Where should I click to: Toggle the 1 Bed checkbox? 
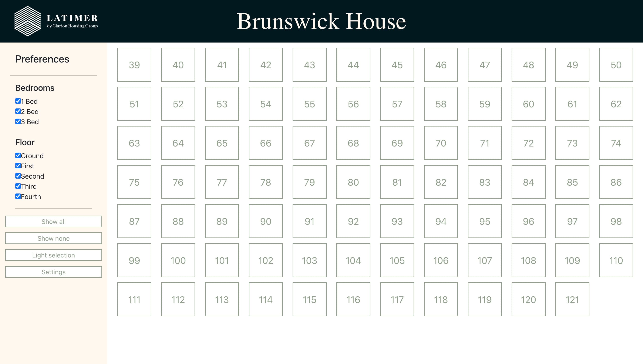pos(18,101)
